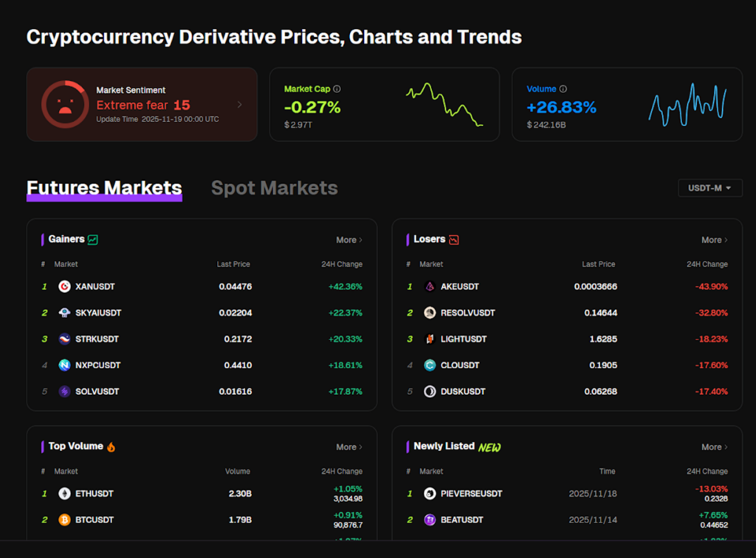Click the STRK token icon in Gainers
This screenshot has width=756, height=558.
[x=63, y=339]
